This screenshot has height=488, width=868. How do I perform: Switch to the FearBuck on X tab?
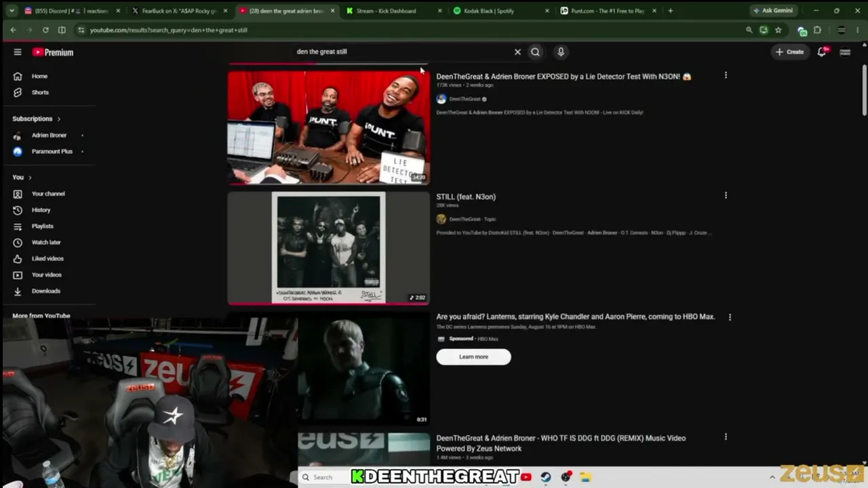pyautogui.click(x=180, y=11)
